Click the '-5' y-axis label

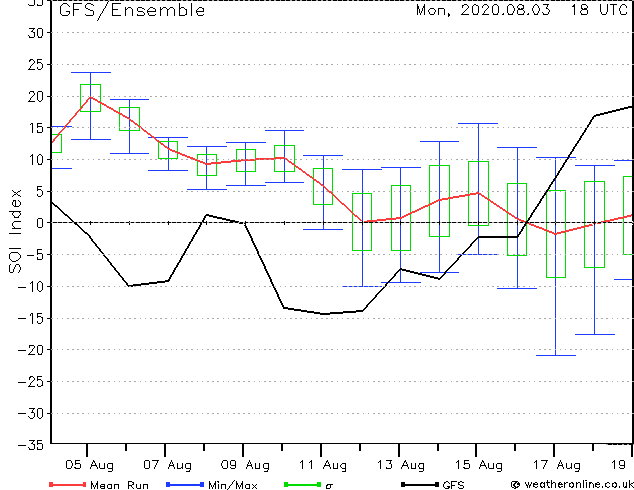click(x=34, y=255)
